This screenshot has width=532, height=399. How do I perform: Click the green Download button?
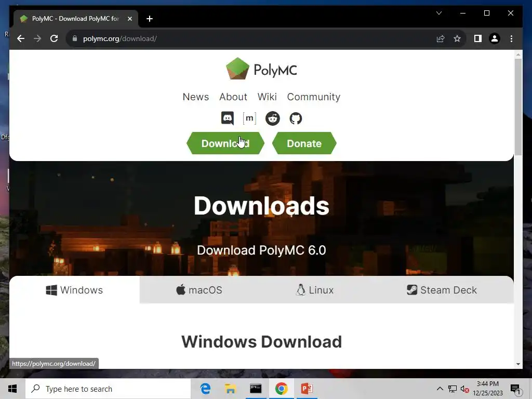coord(225,143)
